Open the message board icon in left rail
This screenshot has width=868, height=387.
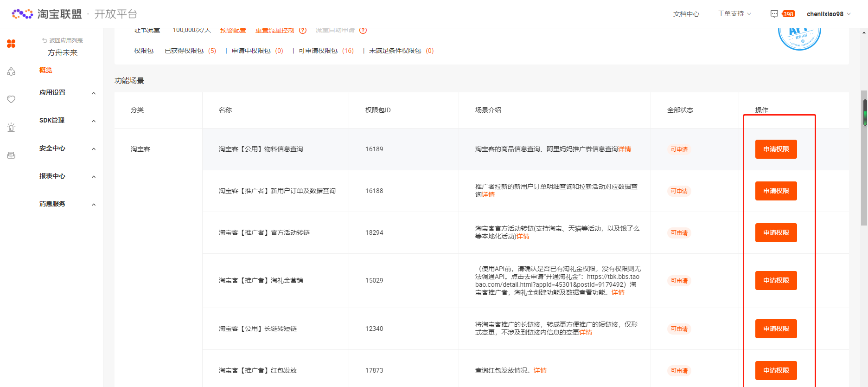coord(11,155)
